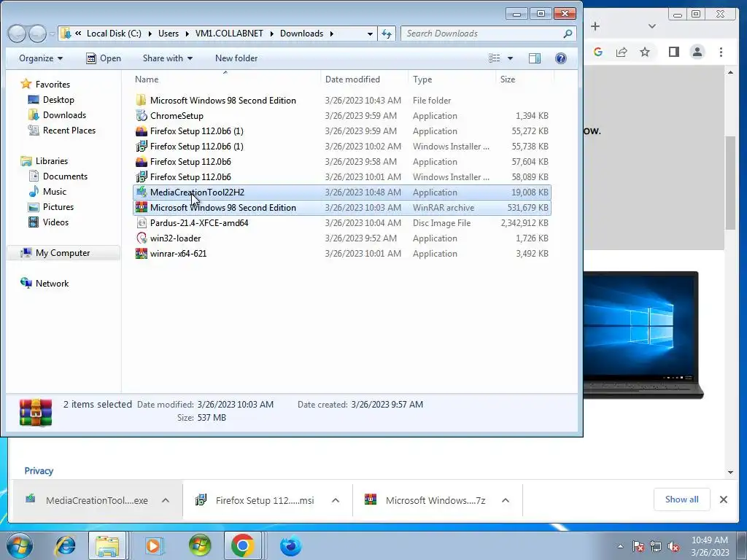Click the search magnifier icon
Screen dimensions: 747x560
tap(568, 34)
